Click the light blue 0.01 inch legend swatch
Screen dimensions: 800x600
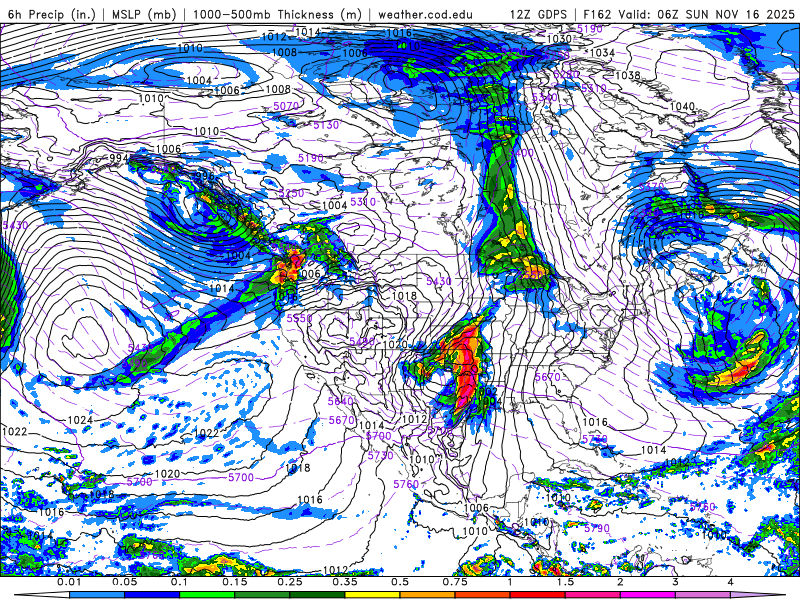96,595
